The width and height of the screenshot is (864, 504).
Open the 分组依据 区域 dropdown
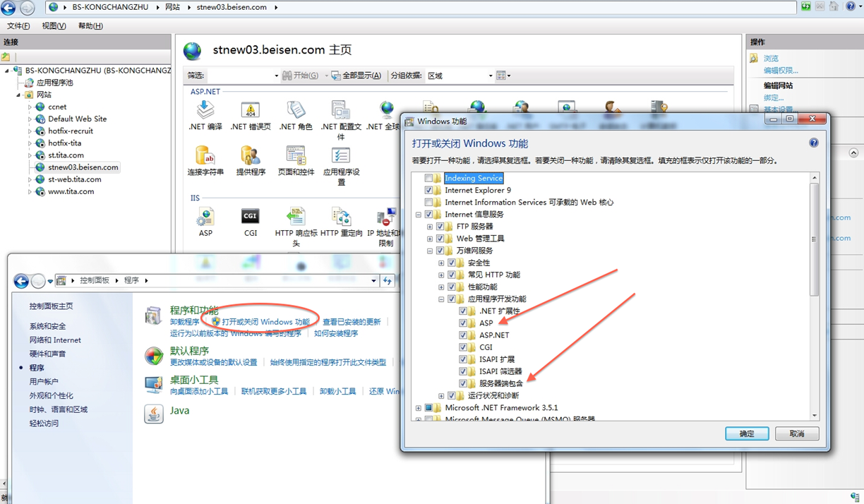[459, 76]
